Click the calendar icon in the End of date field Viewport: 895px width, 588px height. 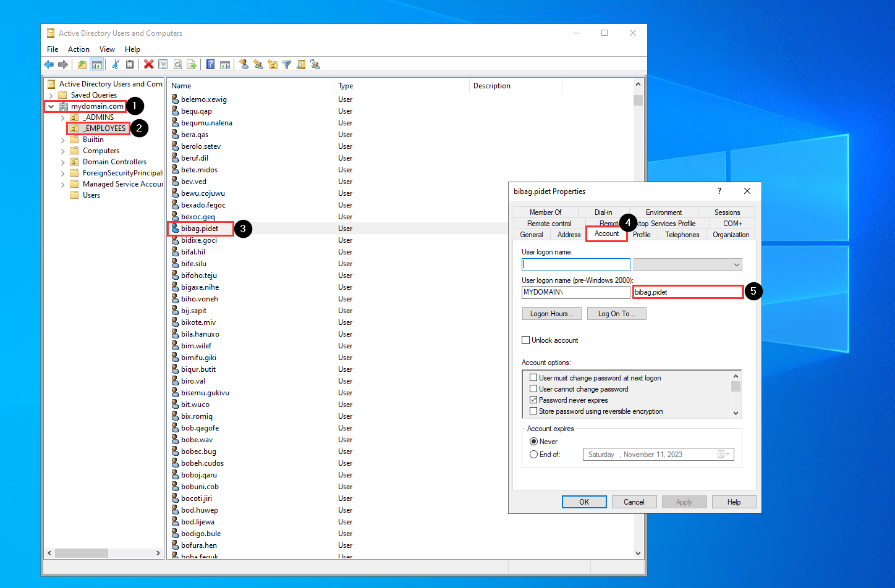(x=721, y=455)
